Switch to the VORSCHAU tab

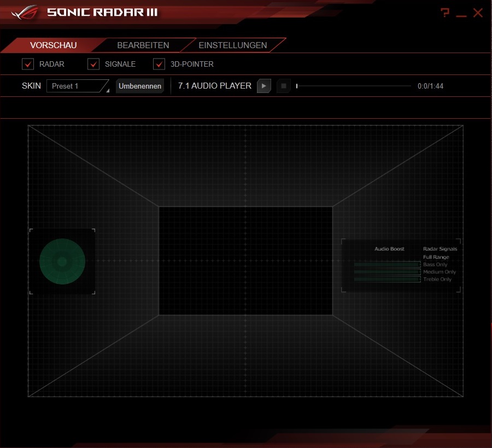pos(53,45)
